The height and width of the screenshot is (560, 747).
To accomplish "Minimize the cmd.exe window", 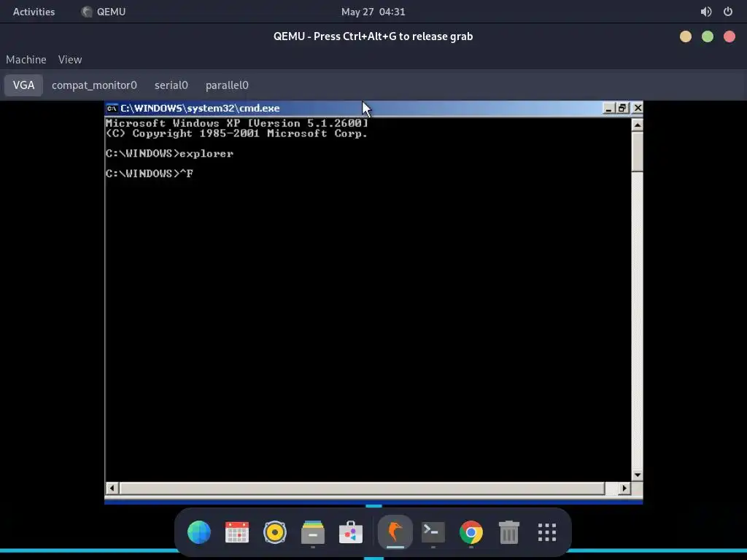I will [608, 108].
